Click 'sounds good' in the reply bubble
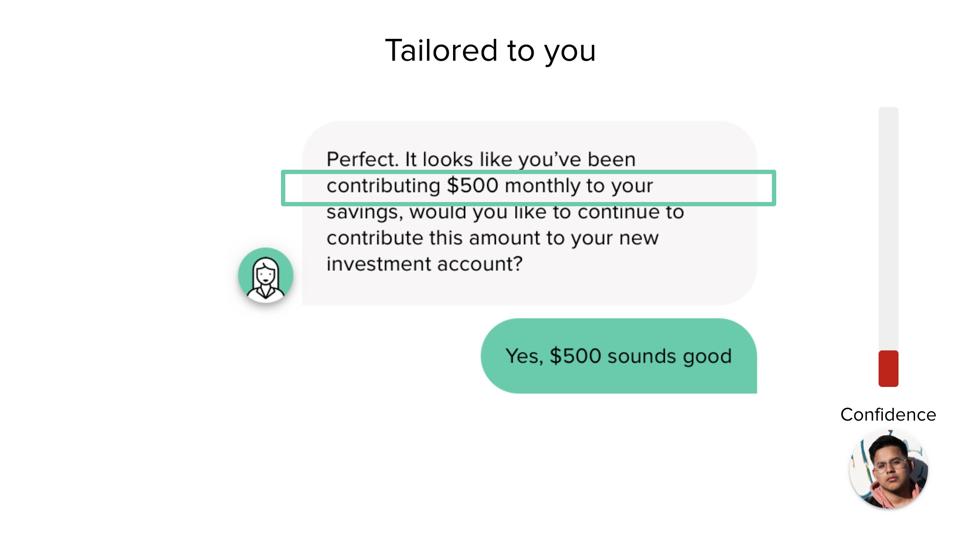The height and width of the screenshot is (551, 980). [x=670, y=357]
